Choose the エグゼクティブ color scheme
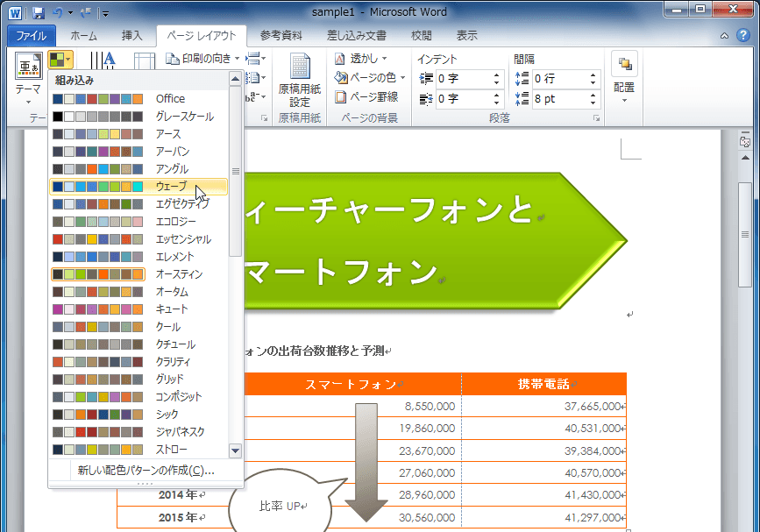Image resolution: width=760 pixels, height=532 pixels. pos(139,204)
